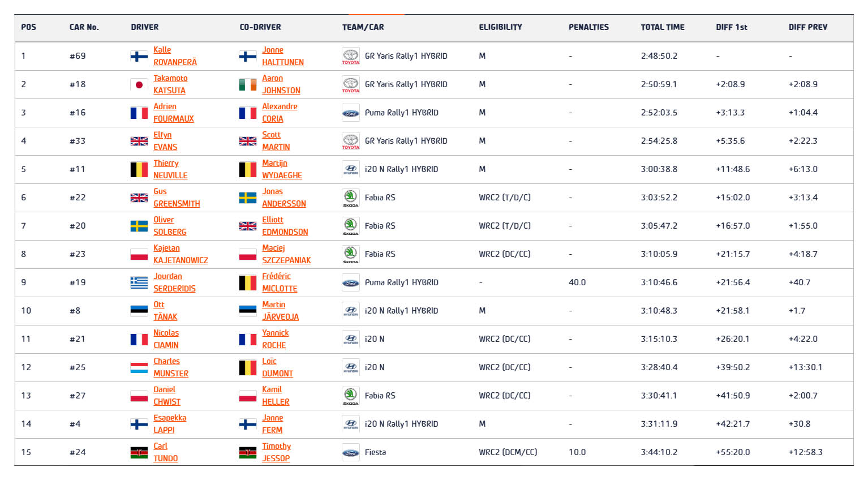Open Kalle Rovanperä driver link
868x480 pixels.
click(x=175, y=56)
